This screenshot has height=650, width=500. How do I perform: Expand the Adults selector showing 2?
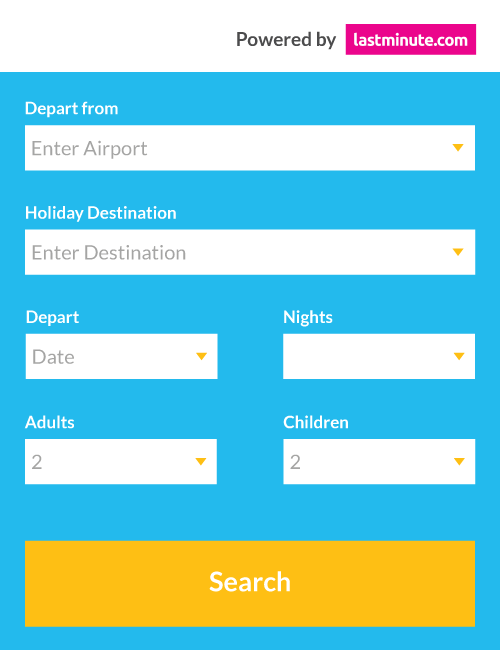[121, 462]
